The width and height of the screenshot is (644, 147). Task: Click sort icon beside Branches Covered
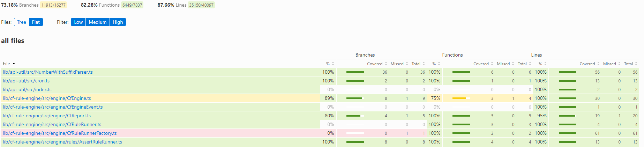click(x=386, y=64)
